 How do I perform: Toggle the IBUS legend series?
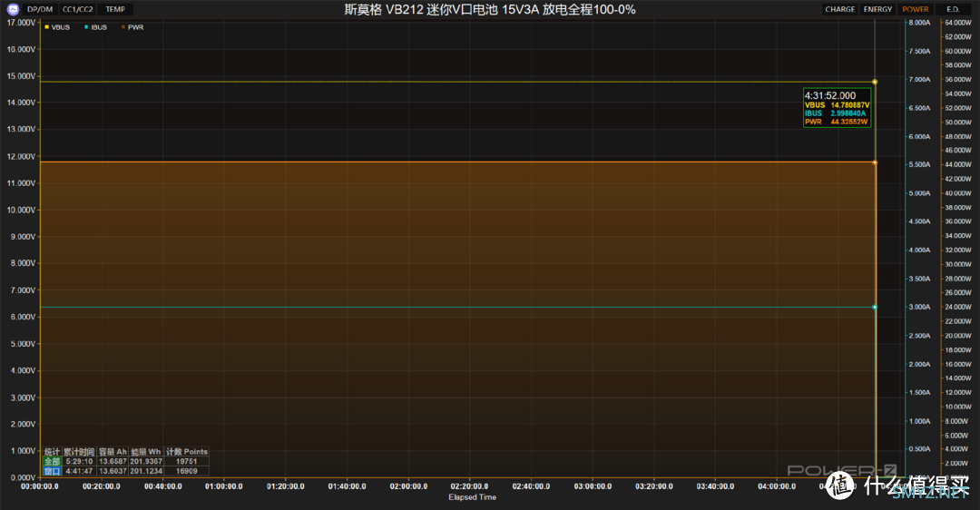(95, 27)
